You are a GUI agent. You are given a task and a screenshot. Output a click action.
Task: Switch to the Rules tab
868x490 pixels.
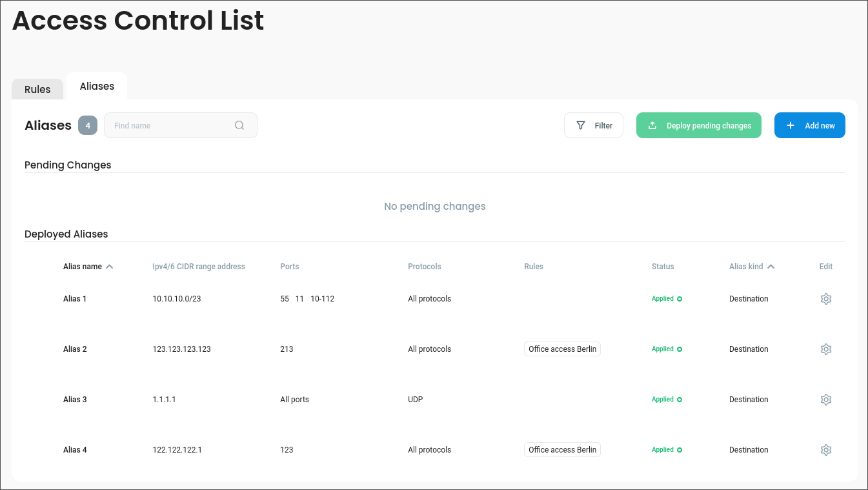pos(37,89)
